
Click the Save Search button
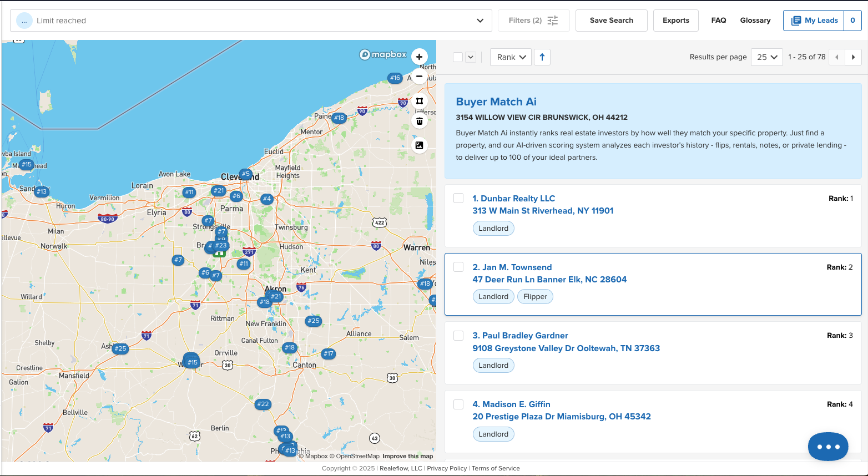[x=612, y=21]
